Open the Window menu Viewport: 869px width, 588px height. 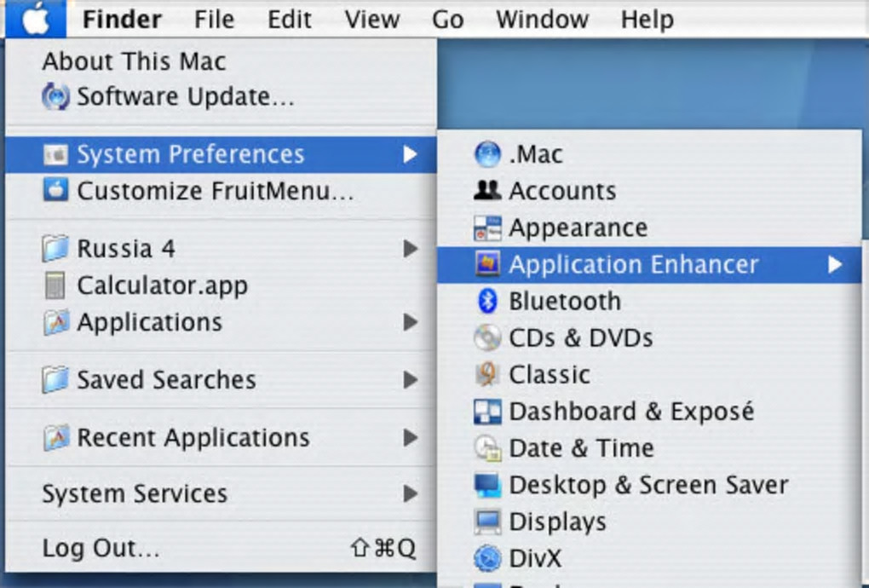click(x=542, y=20)
